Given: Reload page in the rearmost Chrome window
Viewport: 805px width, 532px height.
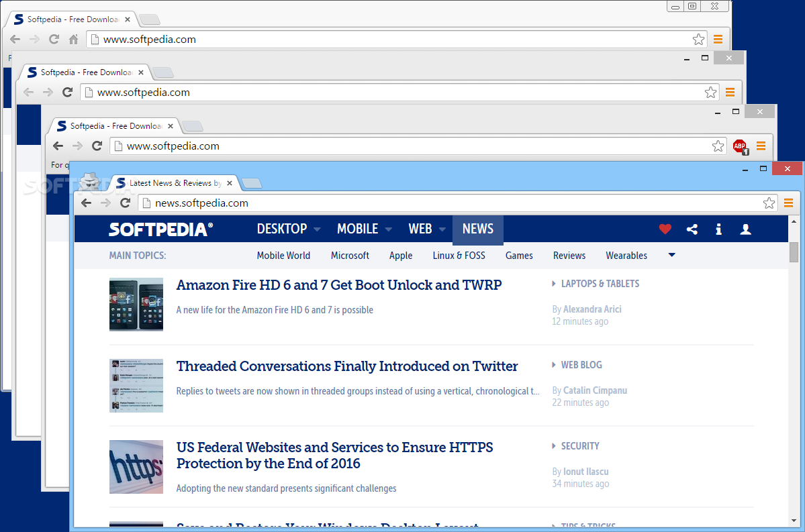Looking at the screenshot, I should click(x=54, y=39).
